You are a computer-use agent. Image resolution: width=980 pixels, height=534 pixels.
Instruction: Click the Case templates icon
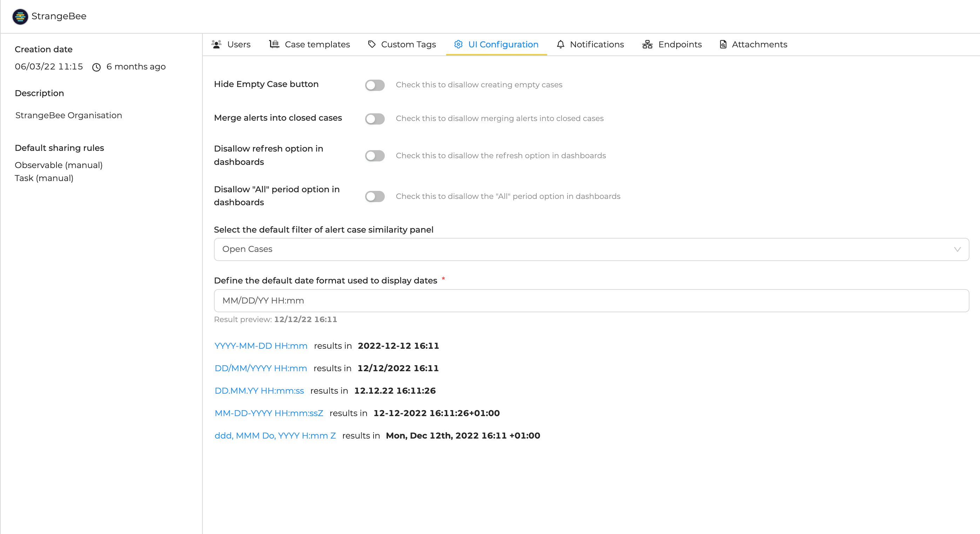pos(274,44)
